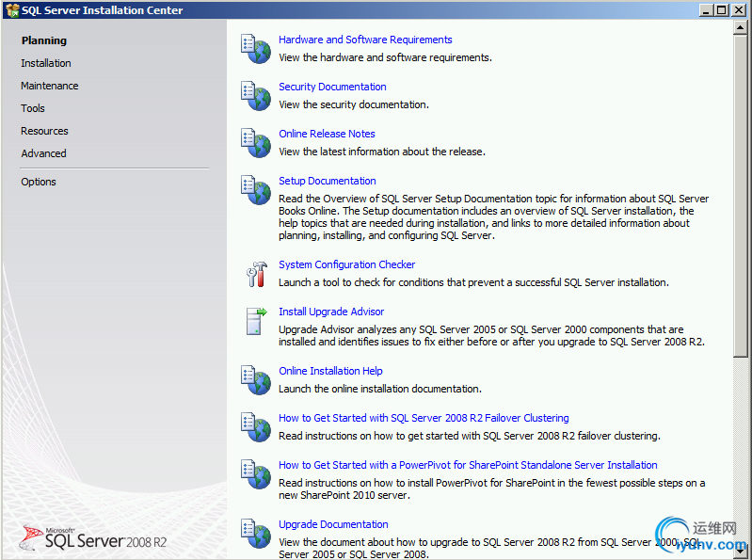The width and height of the screenshot is (752, 560).
Task: Open the Online Installation Help link
Action: click(330, 371)
